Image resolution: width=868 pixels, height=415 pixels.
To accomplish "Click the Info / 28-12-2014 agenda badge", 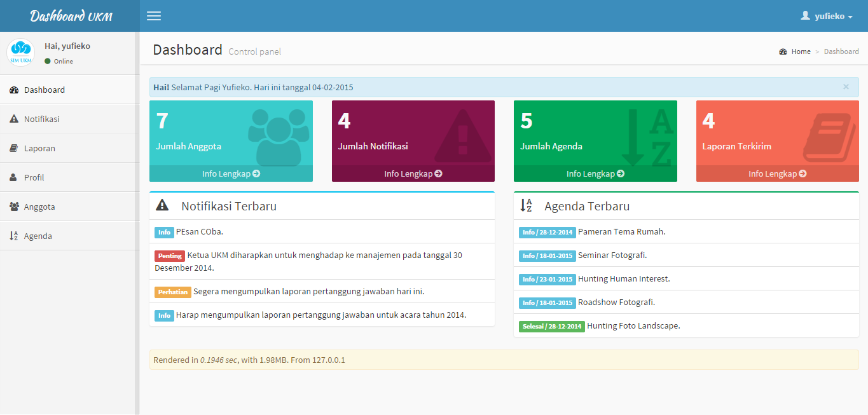I will [548, 233].
